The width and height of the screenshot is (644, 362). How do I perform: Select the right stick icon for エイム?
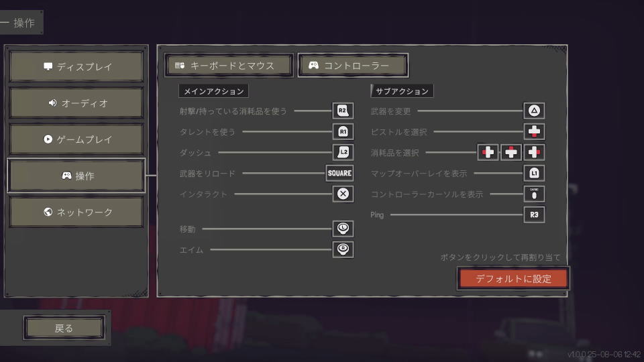(343, 249)
